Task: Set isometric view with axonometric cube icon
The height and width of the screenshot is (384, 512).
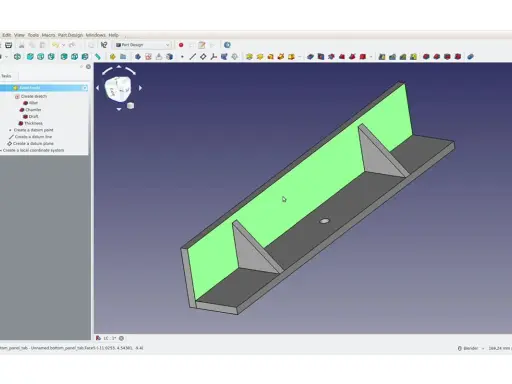Action: pos(17,57)
